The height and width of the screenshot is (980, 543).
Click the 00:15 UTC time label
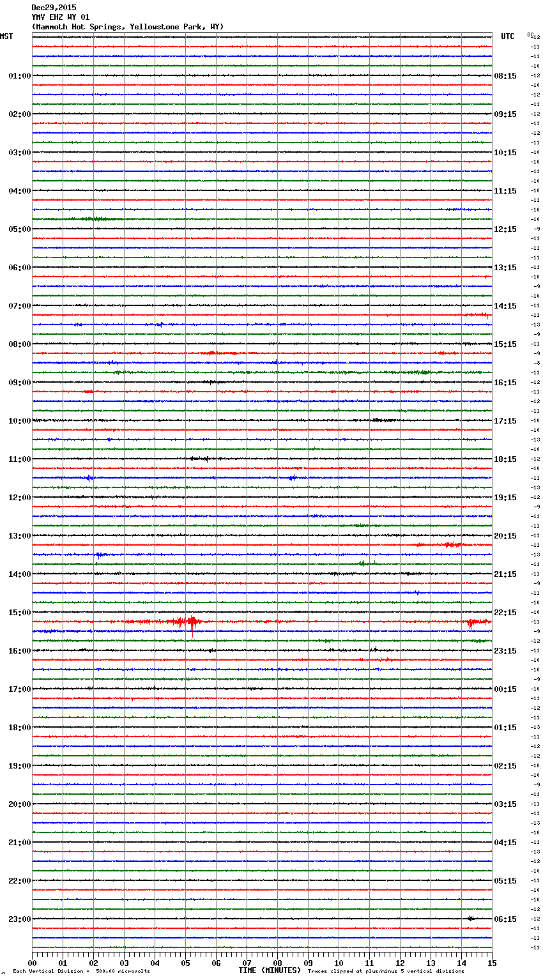pyautogui.click(x=505, y=689)
